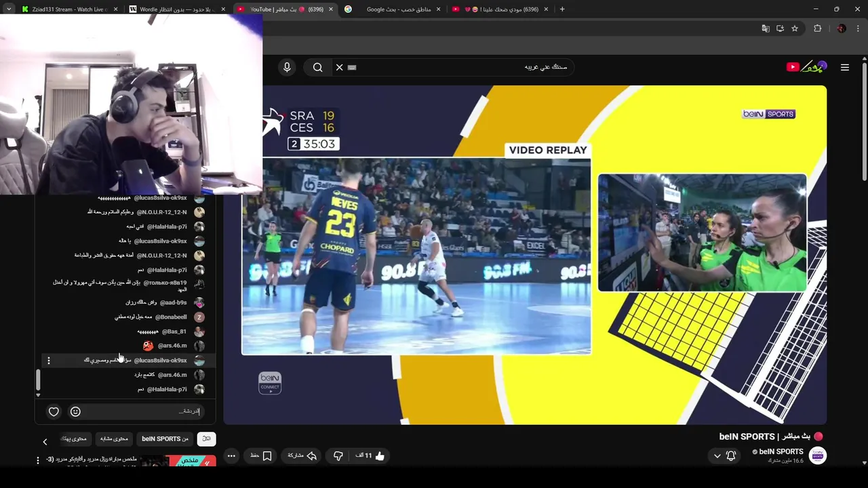Open the beIN SPORTS channel name link
Image resolution: width=868 pixels, height=488 pixels.
[x=781, y=451]
